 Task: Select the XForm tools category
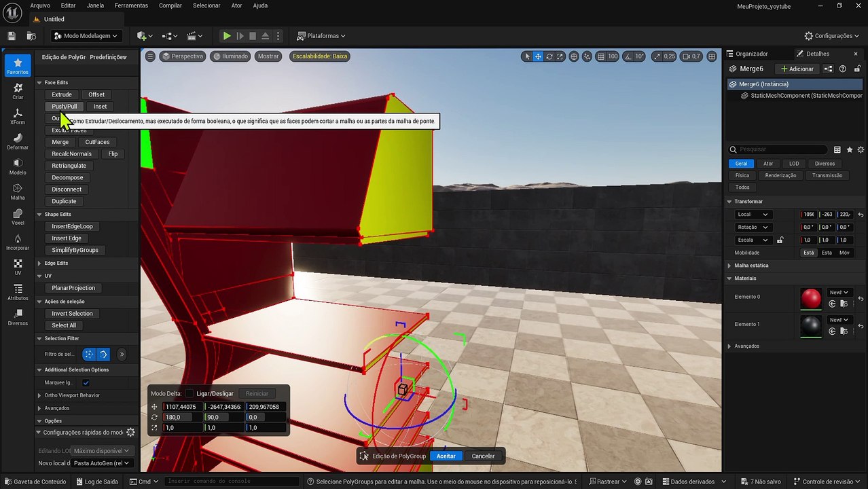(x=18, y=116)
